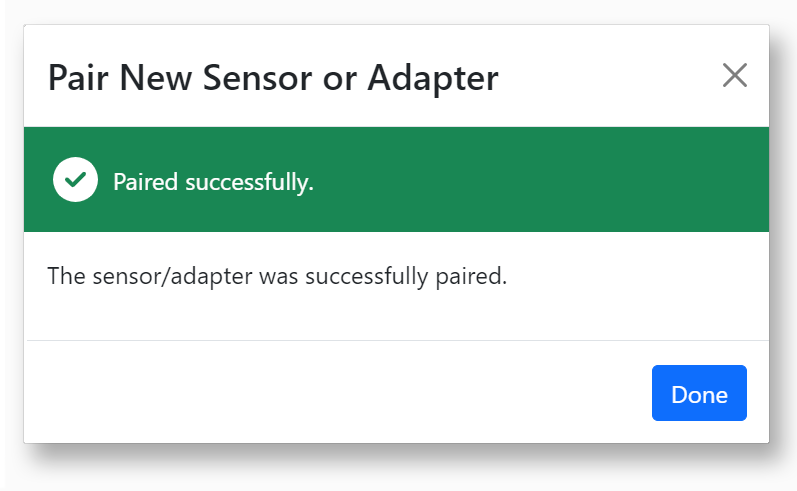Dismiss the modal with the X icon
797x491 pixels.
pos(734,76)
